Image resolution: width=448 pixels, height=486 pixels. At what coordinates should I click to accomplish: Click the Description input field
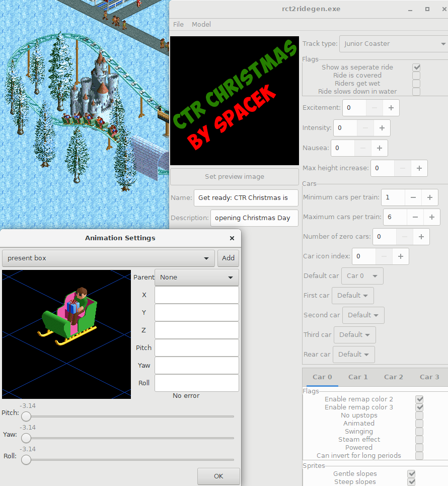pyautogui.click(x=254, y=218)
